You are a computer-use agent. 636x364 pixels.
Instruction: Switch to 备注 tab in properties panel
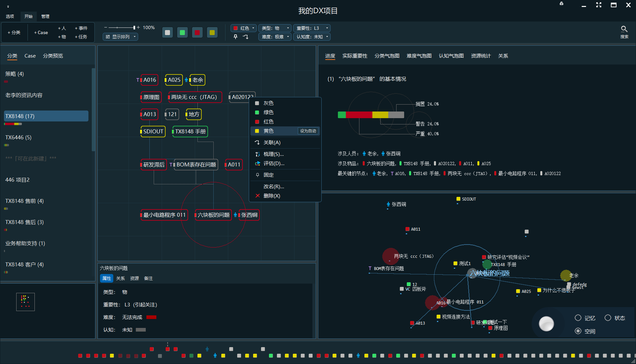148,279
